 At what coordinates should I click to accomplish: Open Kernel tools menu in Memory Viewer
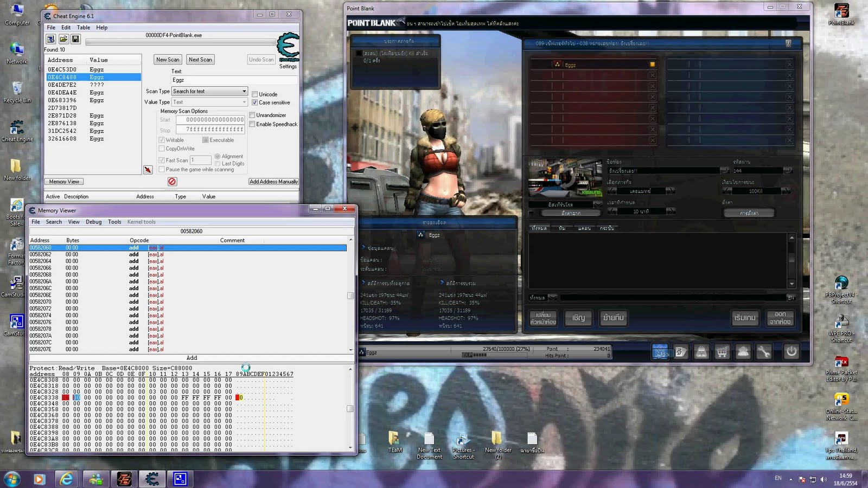(x=142, y=222)
